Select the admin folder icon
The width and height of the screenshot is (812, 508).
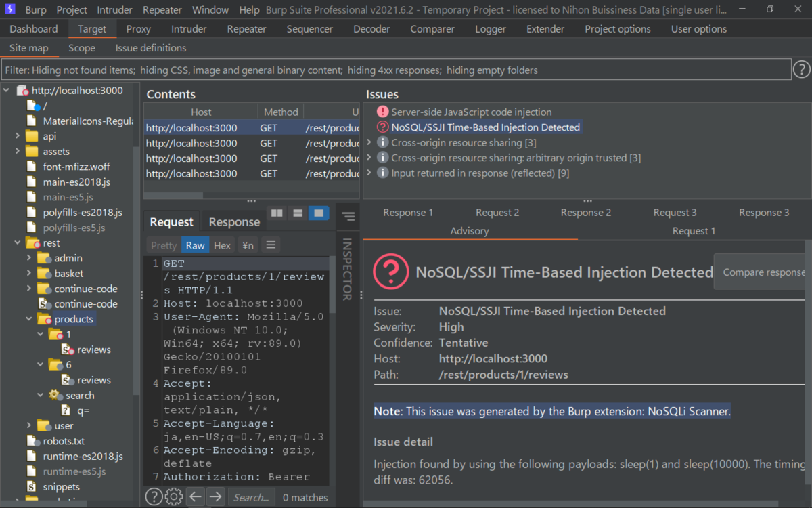coord(45,257)
